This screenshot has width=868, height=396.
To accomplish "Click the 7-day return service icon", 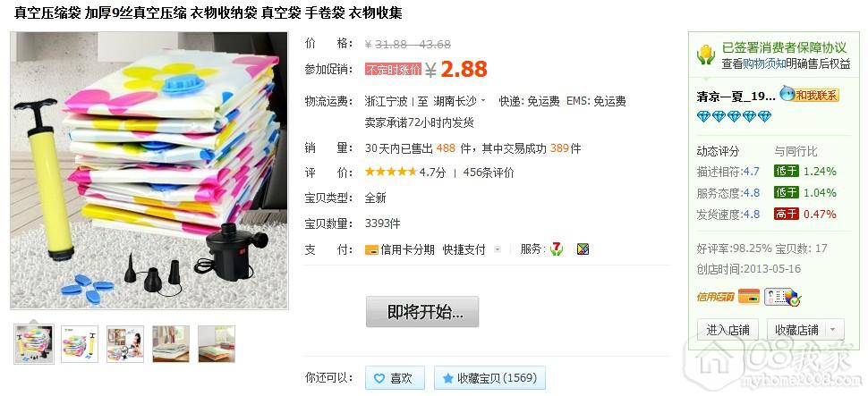I will [x=557, y=249].
